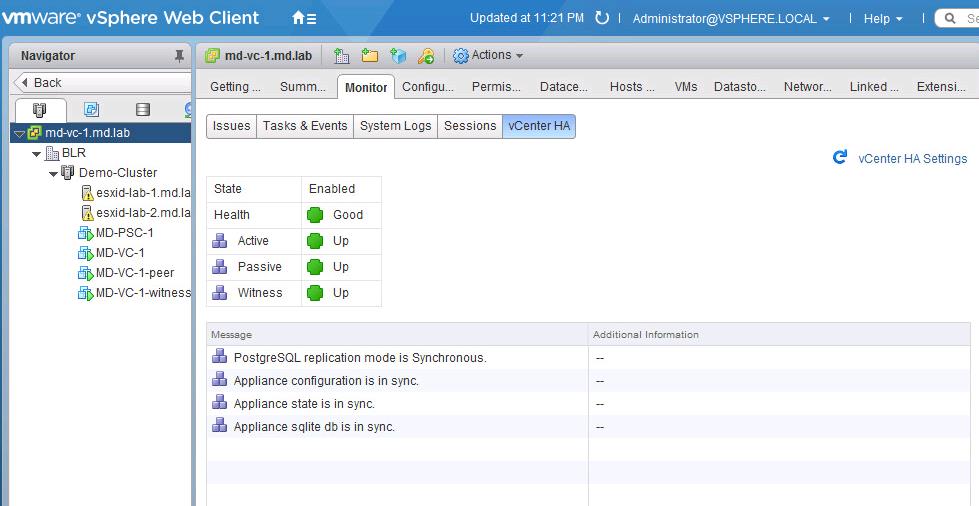Viewport: 979px width, 506px height.
Task: Show the Tasks & Events sub-tab
Action: 305,126
